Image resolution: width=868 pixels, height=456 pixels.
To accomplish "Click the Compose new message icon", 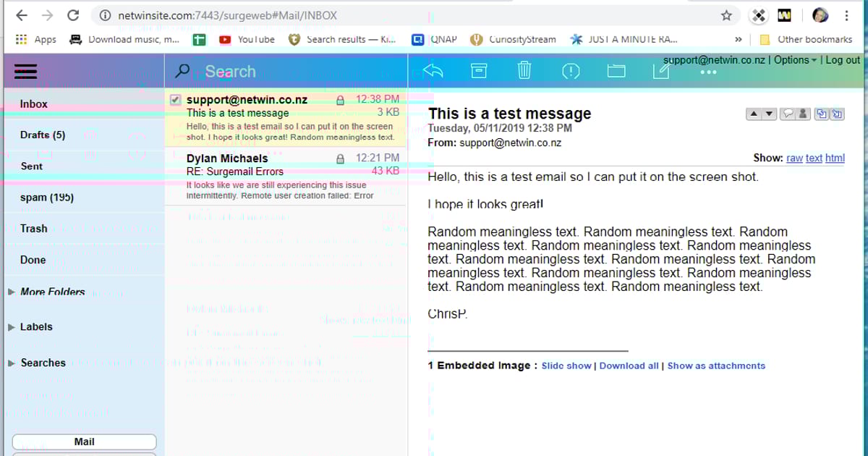I will tap(660, 70).
